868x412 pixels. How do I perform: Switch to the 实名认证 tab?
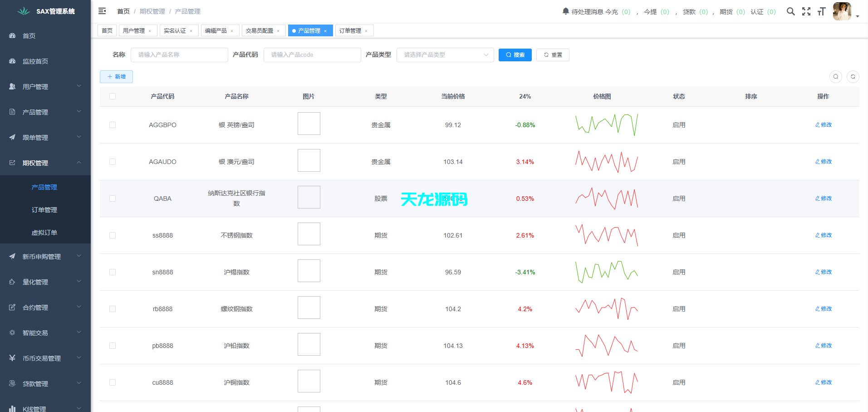click(176, 30)
